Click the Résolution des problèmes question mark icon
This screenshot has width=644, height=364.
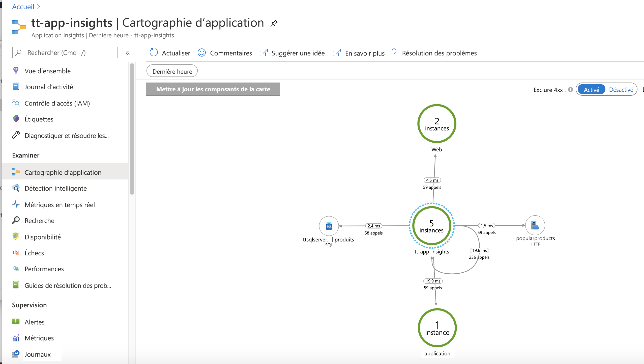[x=394, y=53]
